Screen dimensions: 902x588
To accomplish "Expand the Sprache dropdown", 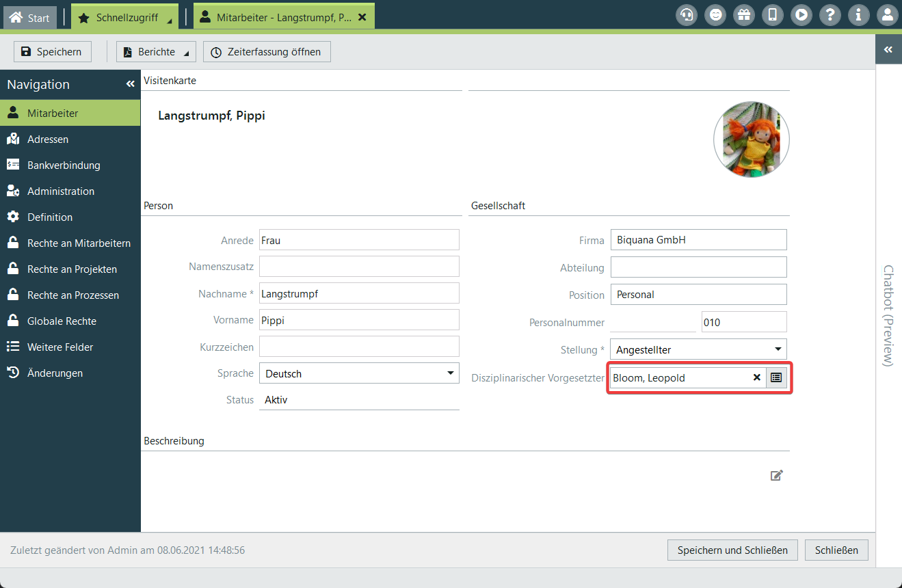I will coord(450,373).
